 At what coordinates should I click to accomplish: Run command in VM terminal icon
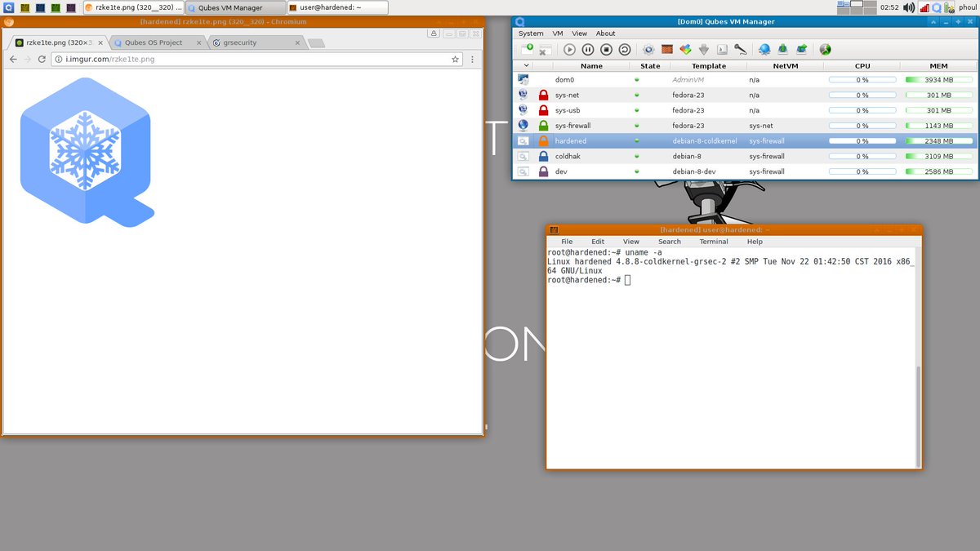tap(722, 50)
